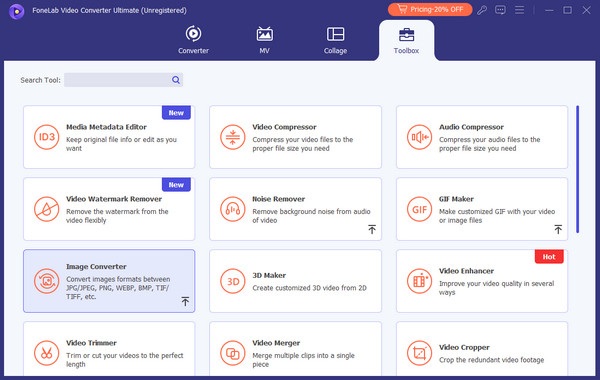This screenshot has height=380, width=600.
Task: Click the Audio Compressor speaker icon
Action: pyautogui.click(x=419, y=137)
